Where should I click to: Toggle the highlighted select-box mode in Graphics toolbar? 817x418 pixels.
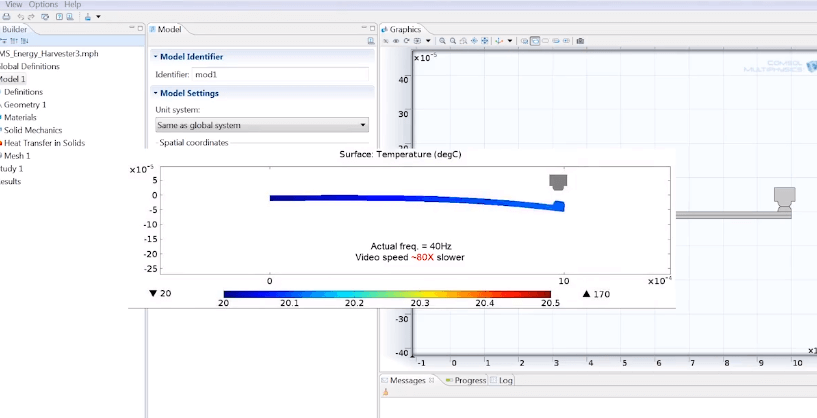click(534, 41)
